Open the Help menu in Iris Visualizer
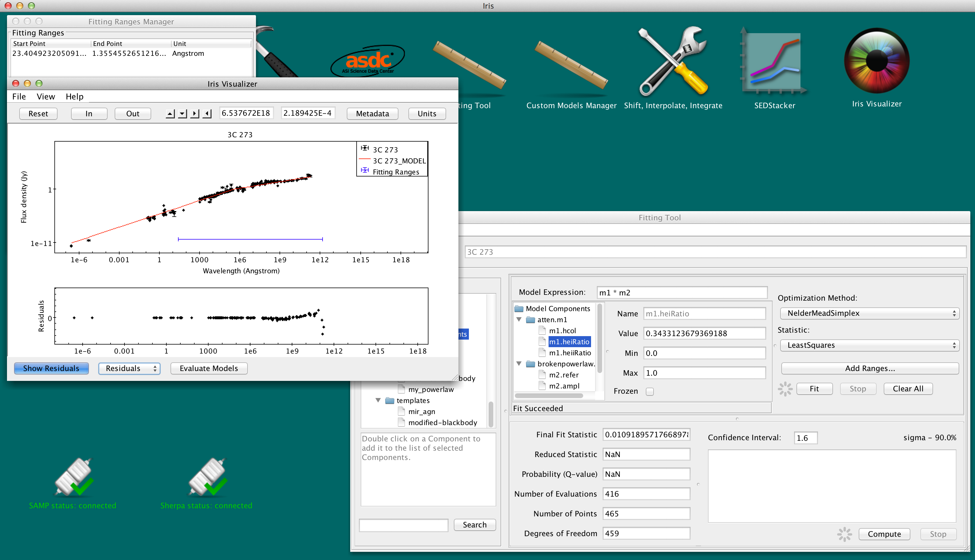 (74, 97)
